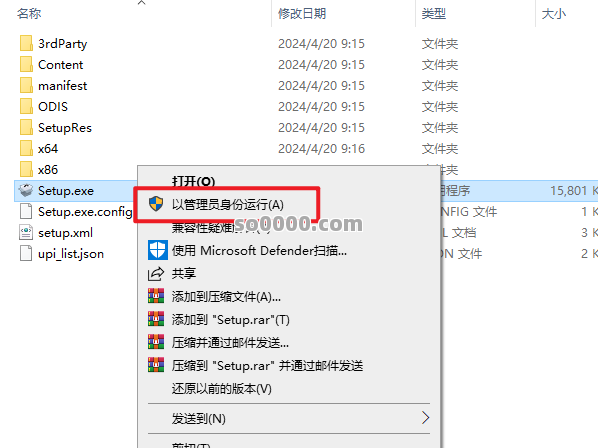Select the upi_list.json file
The width and height of the screenshot is (598, 448).
(71, 254)
